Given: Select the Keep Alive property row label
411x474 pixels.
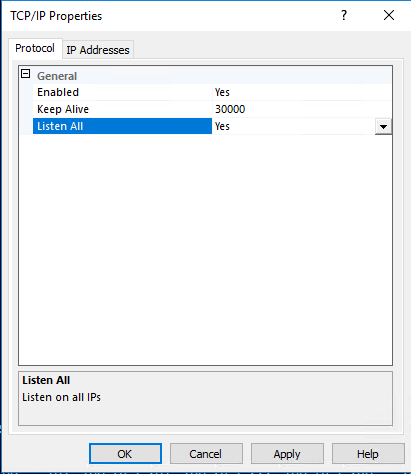Looking at the screenshot, I should click(122, 109).
